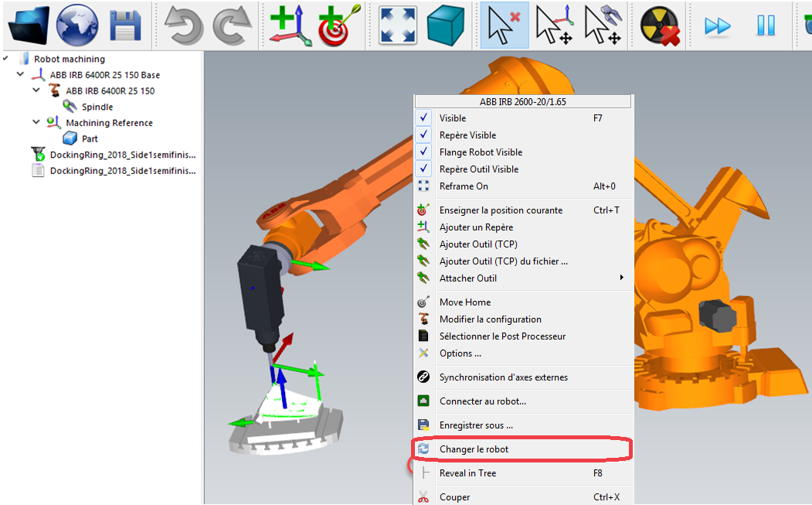Screen dimensions: 812x505
Task: Choose Ajouter Outil (TCP)
Action: 524,244
